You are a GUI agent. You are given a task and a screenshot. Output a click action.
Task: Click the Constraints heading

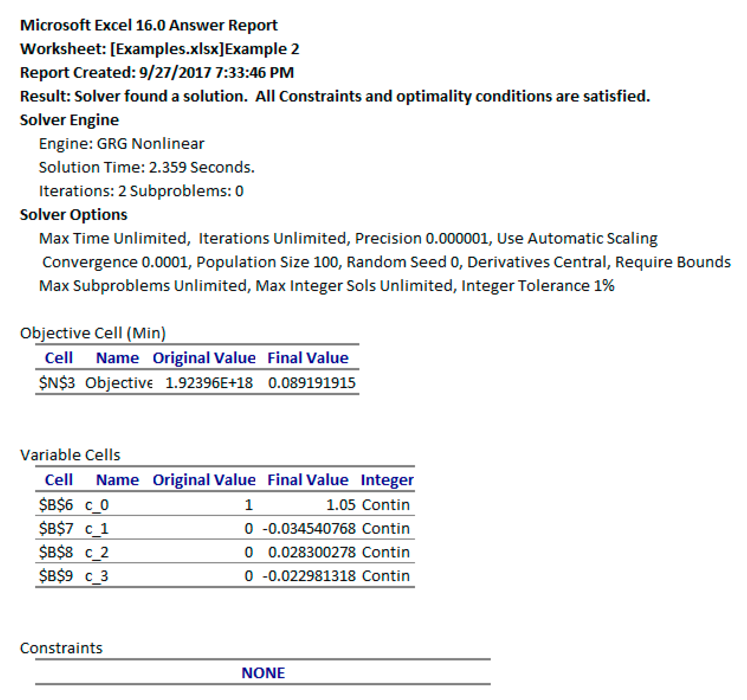[x=61, y=648]
